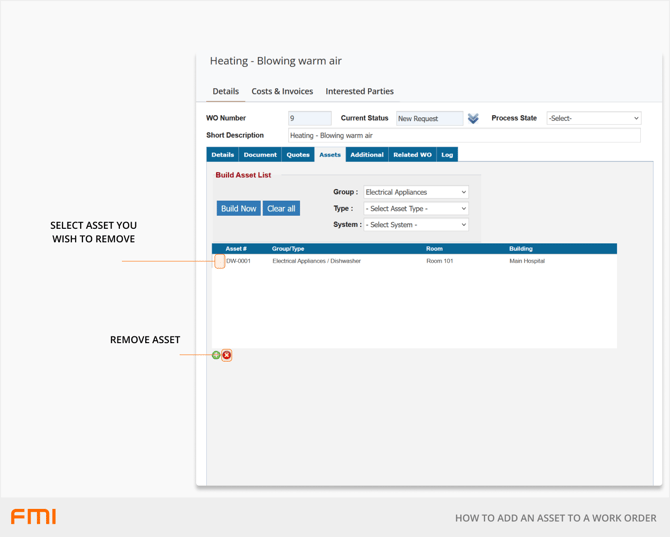Image resolution: width=670 pixels, height=537 pixels.
Task: Click the Main Hospital cell
Action: point(527,261)
